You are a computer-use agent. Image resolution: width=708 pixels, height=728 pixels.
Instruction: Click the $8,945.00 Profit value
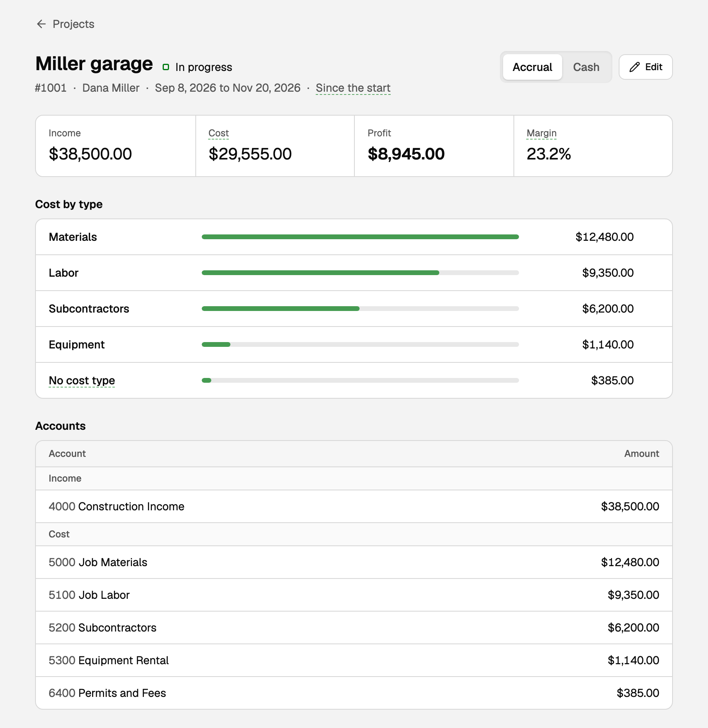406,154
